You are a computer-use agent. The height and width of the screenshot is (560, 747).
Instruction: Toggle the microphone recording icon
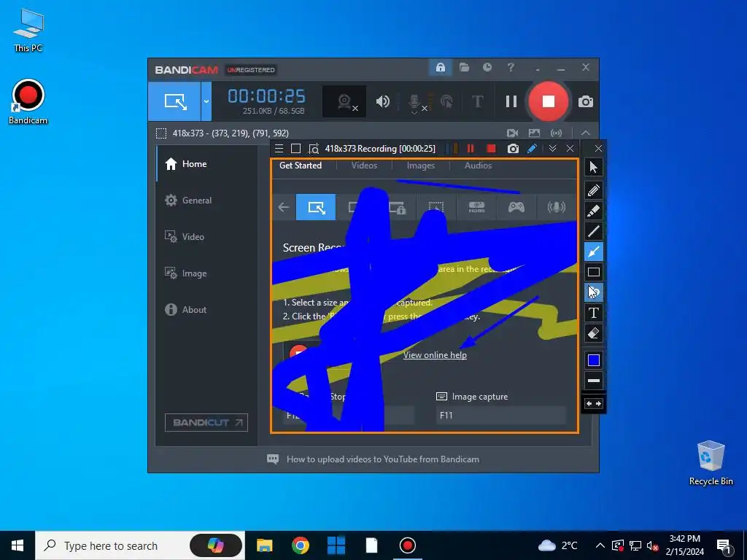click(414, 102)
